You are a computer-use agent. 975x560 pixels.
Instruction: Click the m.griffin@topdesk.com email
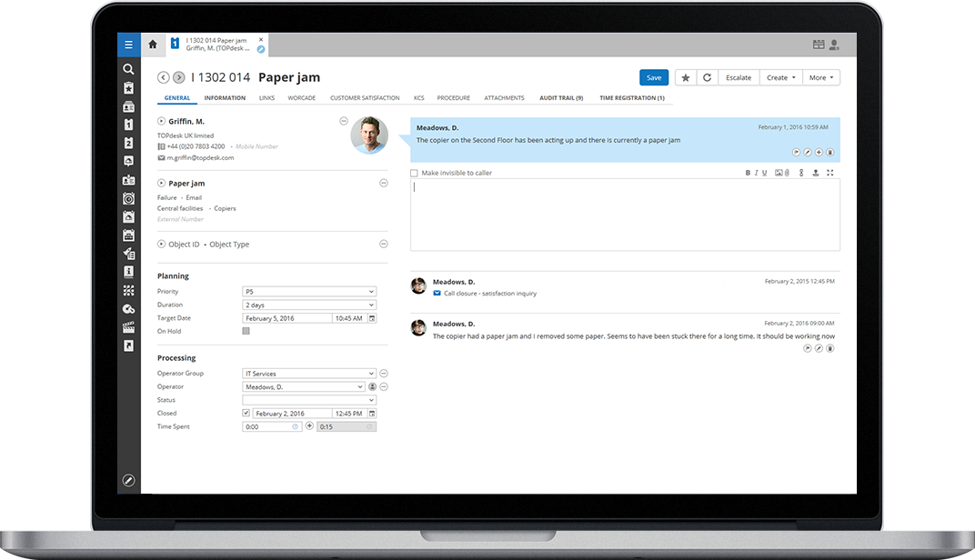tap(200, 158)
